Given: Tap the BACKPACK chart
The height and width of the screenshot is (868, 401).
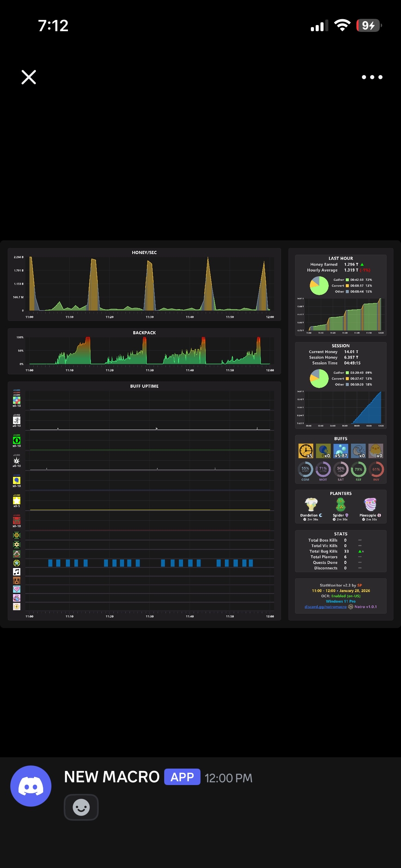Looking at the screenshot, I should click(144, 351).
